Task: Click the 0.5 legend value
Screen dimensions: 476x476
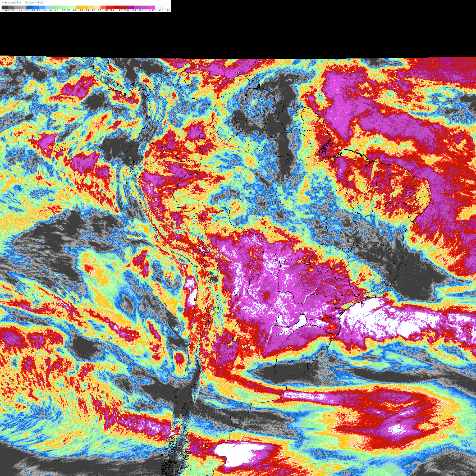Action: 7,10
